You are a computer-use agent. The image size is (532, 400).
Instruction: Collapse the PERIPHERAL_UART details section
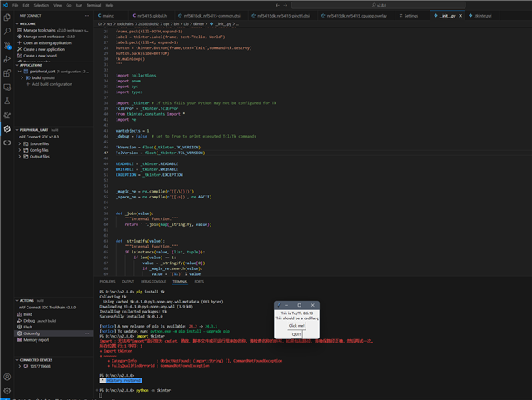(x=17, y=130)
